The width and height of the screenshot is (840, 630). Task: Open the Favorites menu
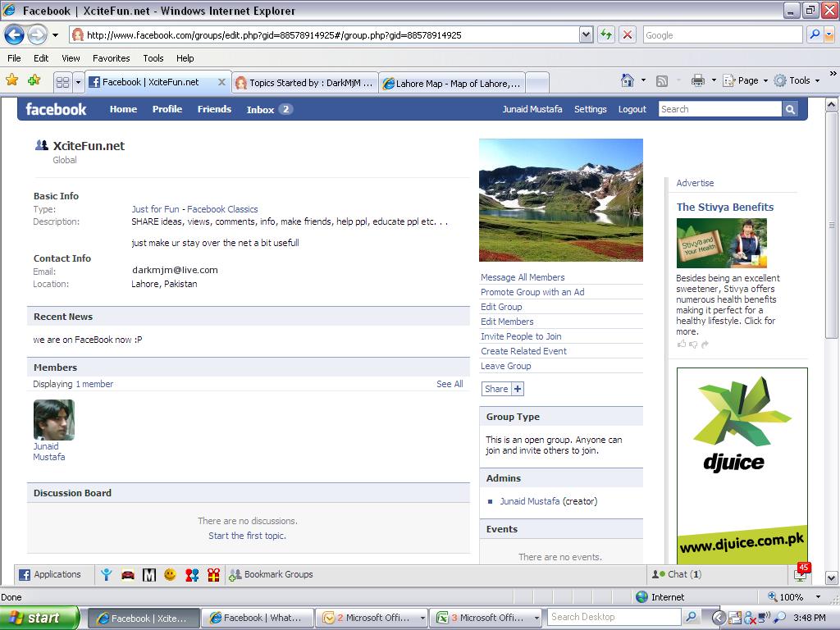point(112,58)
